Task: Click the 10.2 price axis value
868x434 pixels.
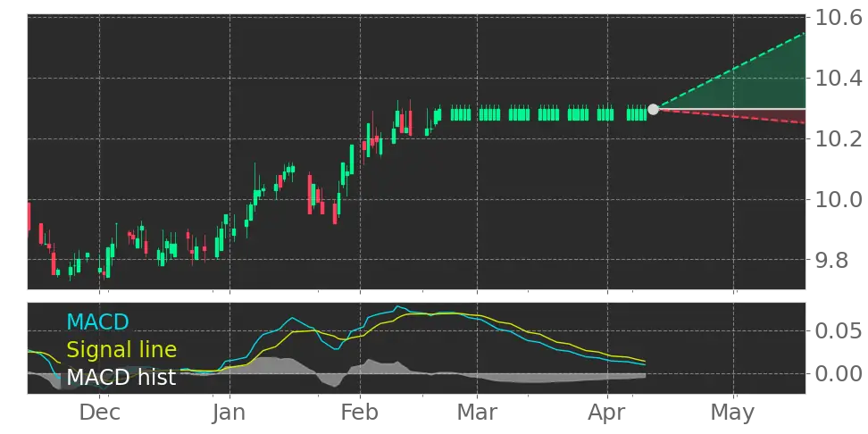Action: pos(838,139)
